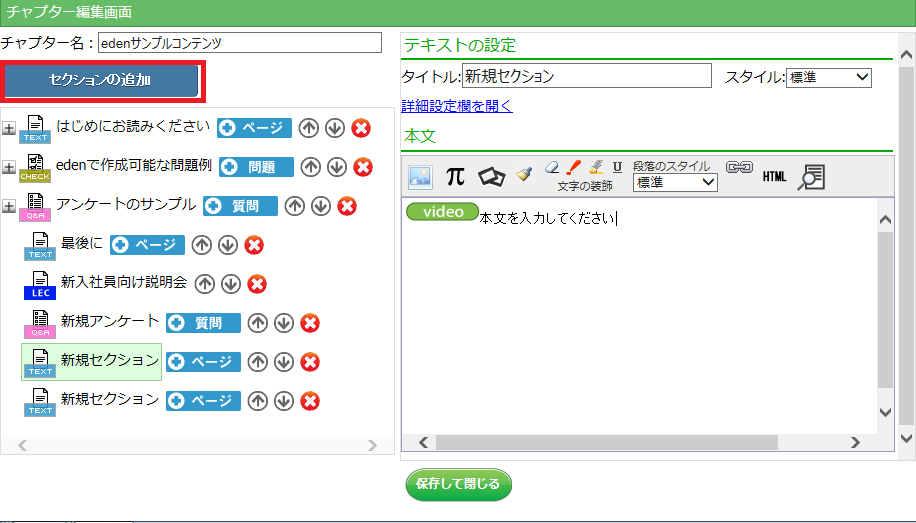Click the eraser icon in 文字の装飾
Image resolution: width=916 pixels, height=523 pixels.
[551, 168]
